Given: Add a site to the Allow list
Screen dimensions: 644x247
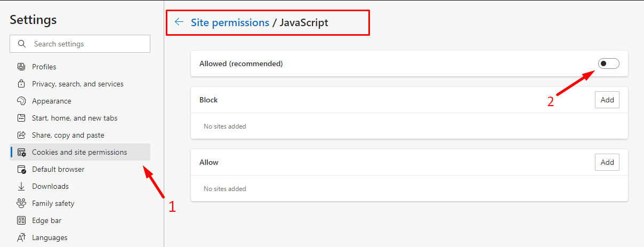Looking at the screenshot, I should [607, 162].
